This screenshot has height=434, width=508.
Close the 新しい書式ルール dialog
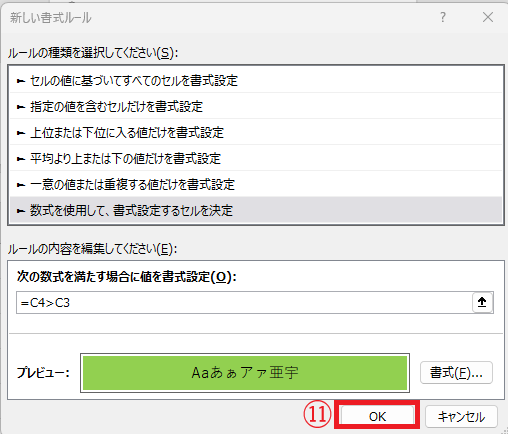[488, 17]
